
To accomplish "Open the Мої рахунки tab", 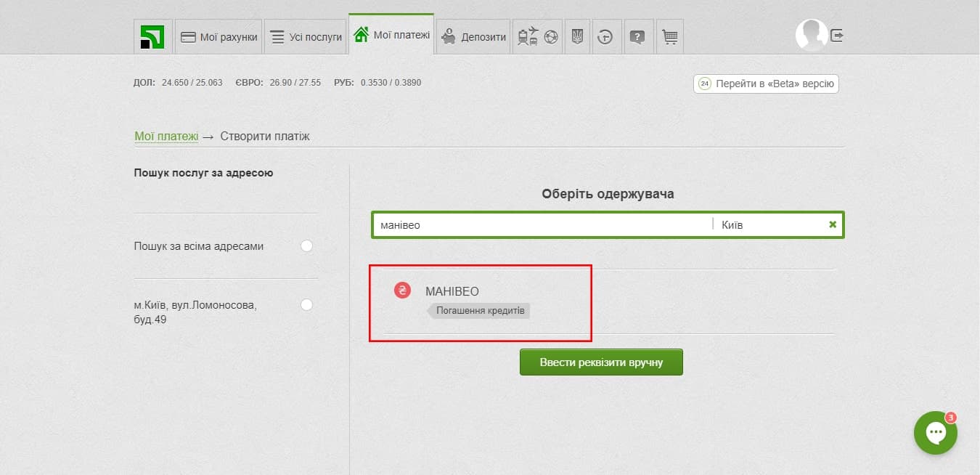I will [219, 37].
